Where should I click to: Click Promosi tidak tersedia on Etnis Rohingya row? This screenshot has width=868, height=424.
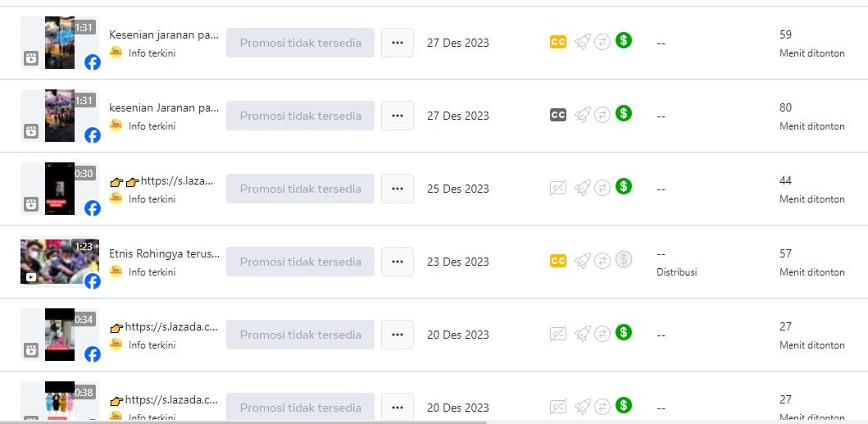click(300, 262)
